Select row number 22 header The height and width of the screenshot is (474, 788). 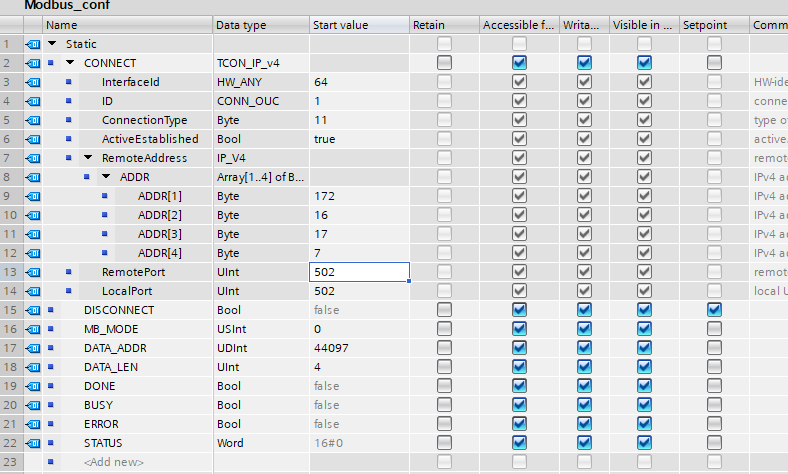click(x=11, y=443)
